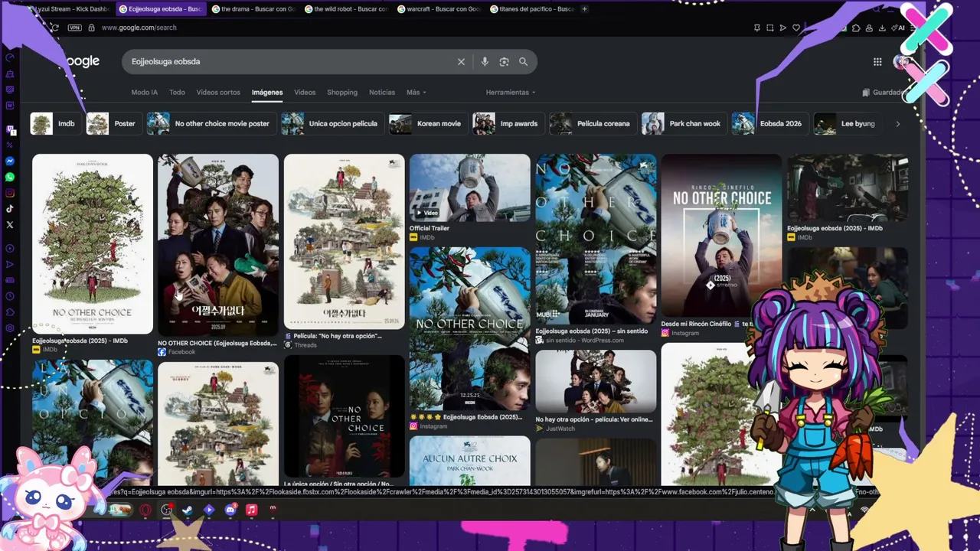This screenshot has height=551, width=980.
Task: Start a voice search with the microphone icon
Action: pyautogui.click(x=484, y=62)
